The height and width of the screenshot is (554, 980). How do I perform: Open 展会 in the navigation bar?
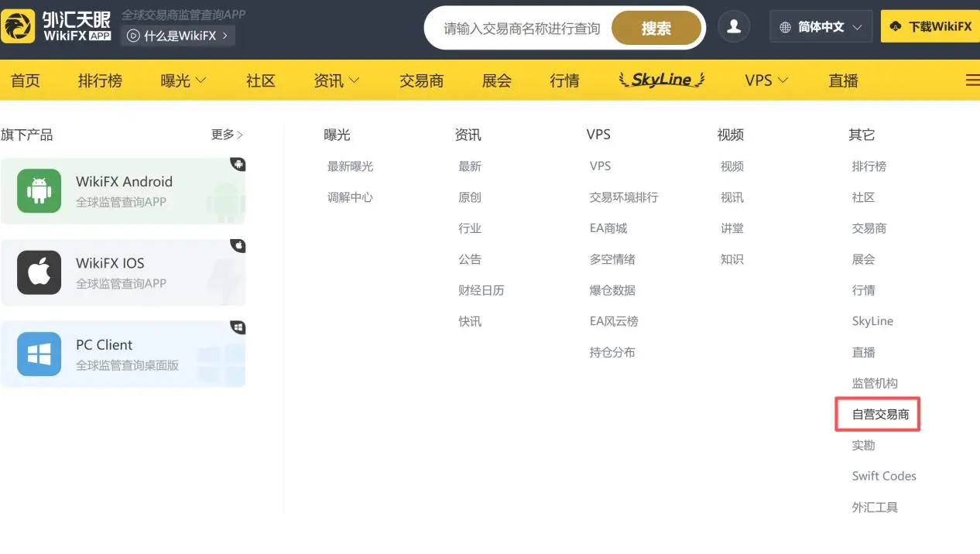496,80
